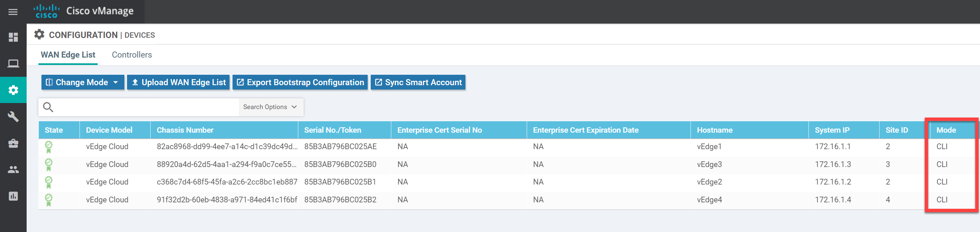Open the Administration people sidebar icon

(13, 170)
